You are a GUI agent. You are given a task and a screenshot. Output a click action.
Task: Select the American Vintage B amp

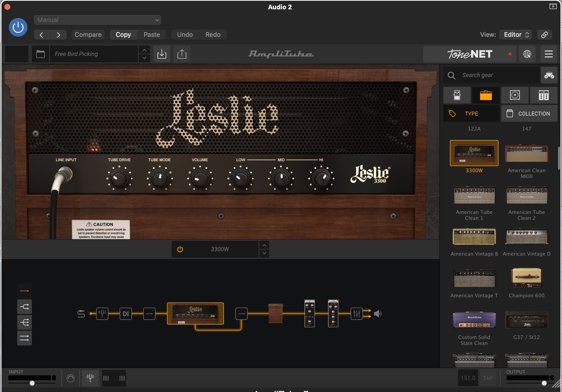pos(474,237)
